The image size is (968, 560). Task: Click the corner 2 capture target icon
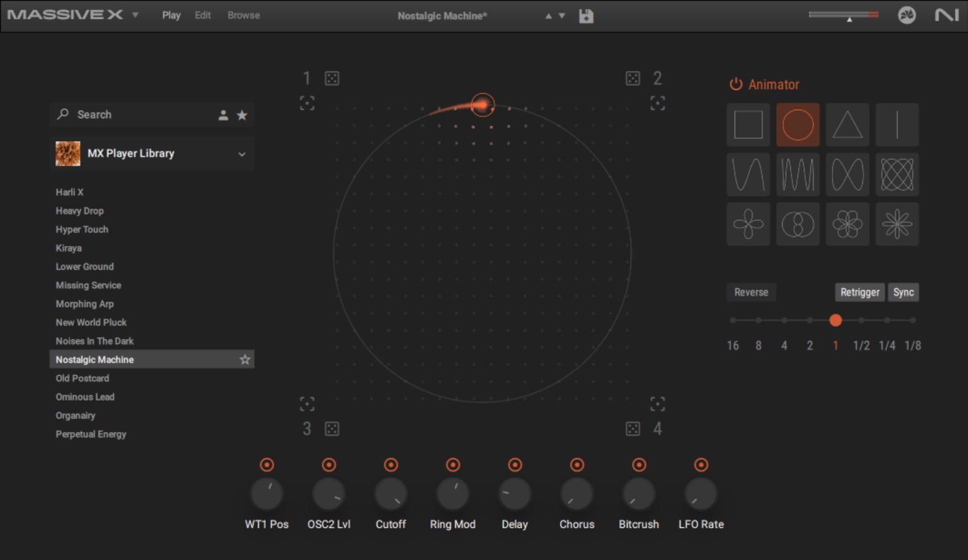[x=657, y=103]
